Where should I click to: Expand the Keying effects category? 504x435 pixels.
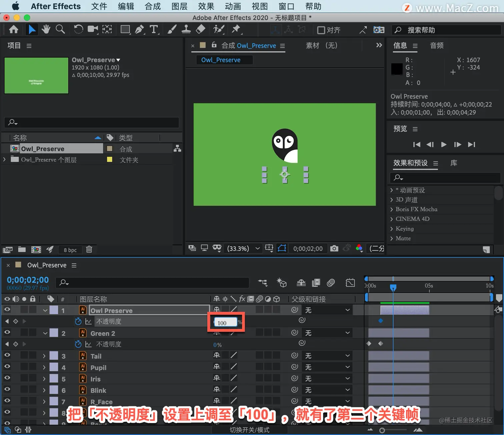(x=391, y=229)
